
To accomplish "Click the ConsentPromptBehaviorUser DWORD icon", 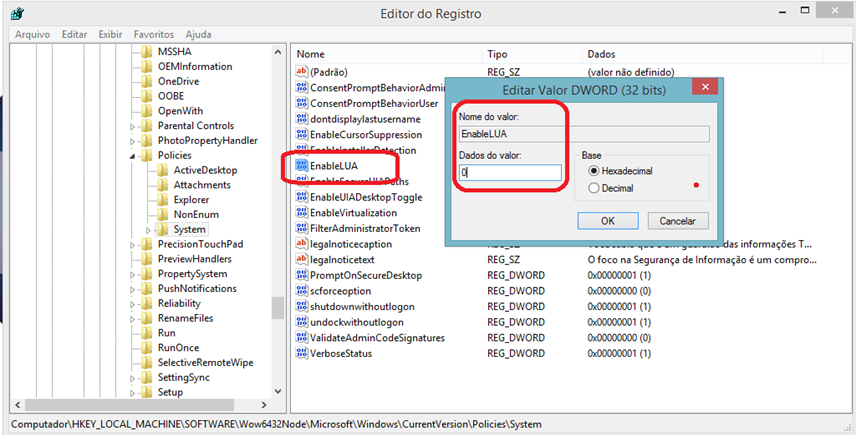I will click(x=301, y=103).
